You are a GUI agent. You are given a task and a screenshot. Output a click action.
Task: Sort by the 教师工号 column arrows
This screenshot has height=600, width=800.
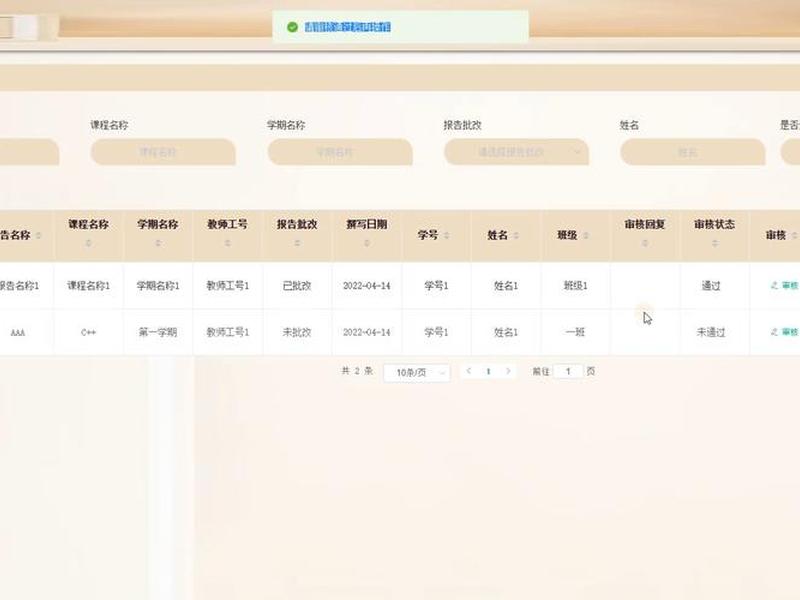[228, 243]
